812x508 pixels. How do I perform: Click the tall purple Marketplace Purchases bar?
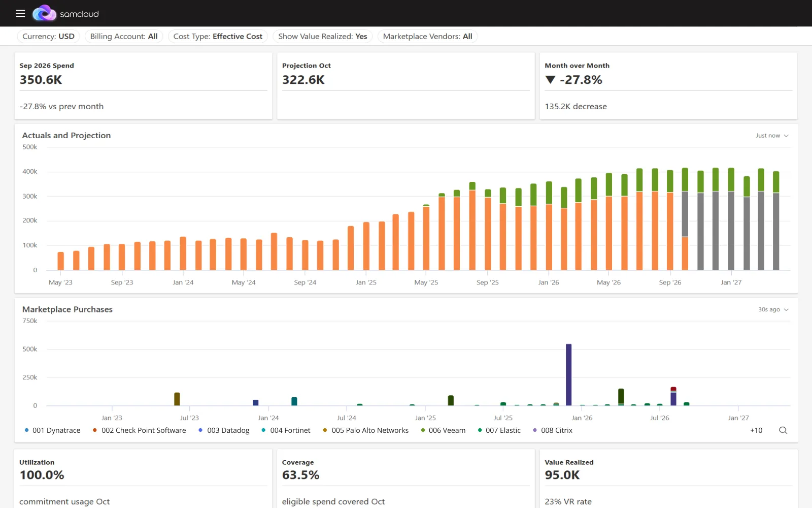point(568,375)
